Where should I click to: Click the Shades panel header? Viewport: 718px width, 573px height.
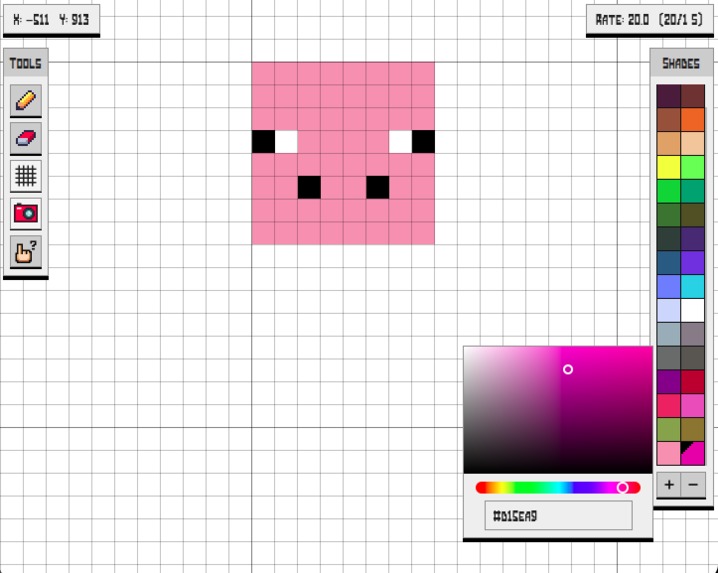coord(681,63)
